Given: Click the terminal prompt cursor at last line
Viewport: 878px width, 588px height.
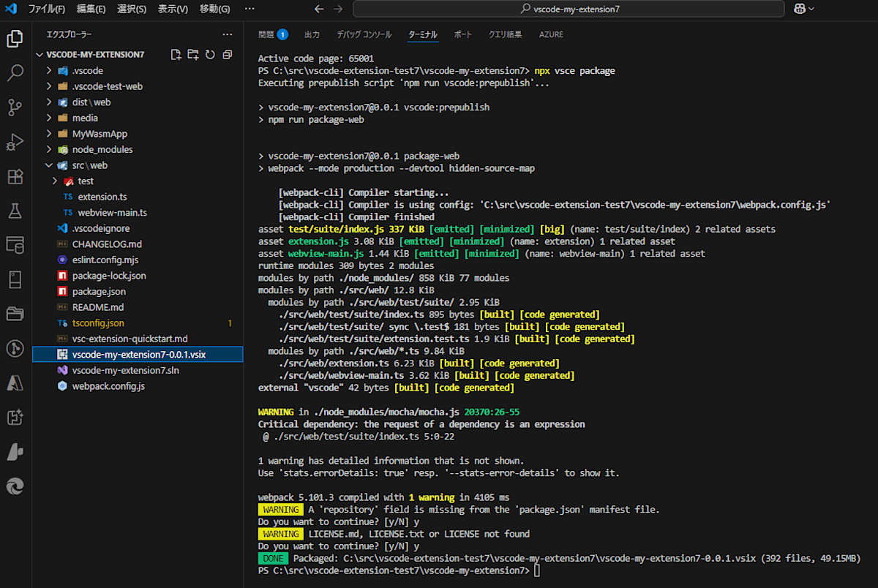Looking at the screenshot, I should 537,570.
